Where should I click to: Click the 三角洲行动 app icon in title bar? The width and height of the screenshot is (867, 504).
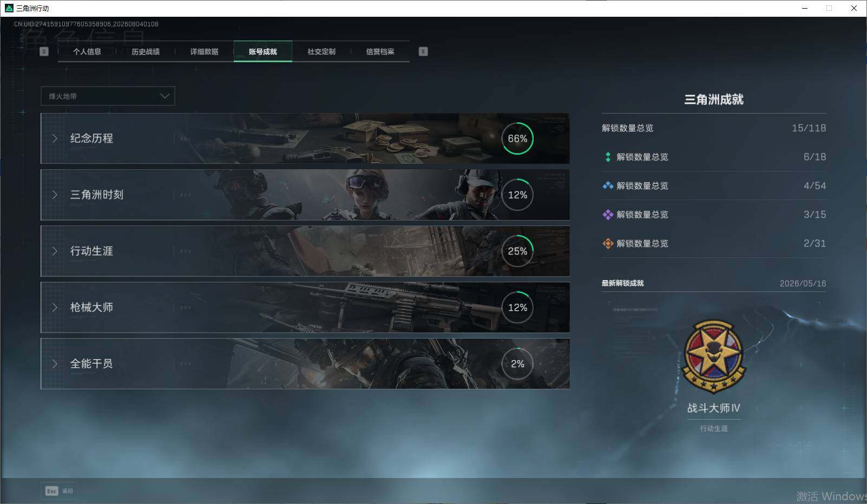[9, 8]
